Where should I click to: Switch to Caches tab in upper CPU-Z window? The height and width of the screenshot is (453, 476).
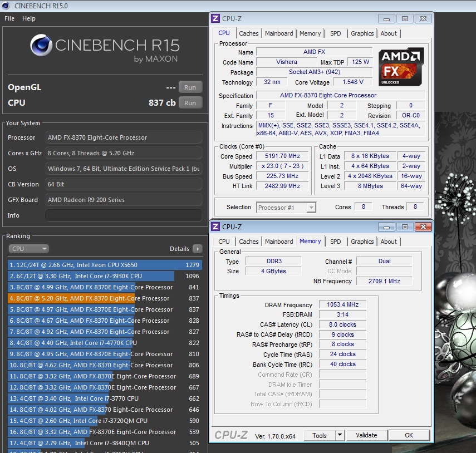[x=249, y=33]
